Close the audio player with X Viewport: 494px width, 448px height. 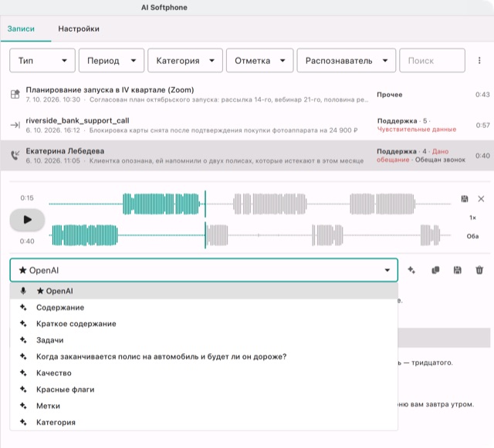[481, 199]
